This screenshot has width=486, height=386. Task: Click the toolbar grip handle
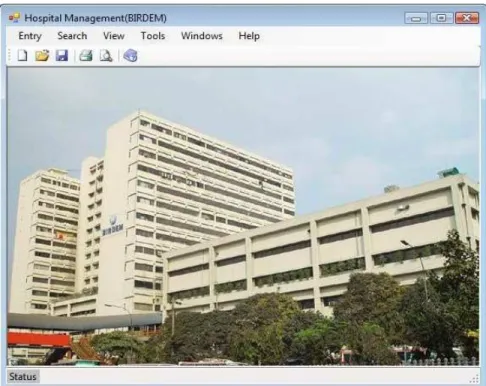click(x=10, y=56)
